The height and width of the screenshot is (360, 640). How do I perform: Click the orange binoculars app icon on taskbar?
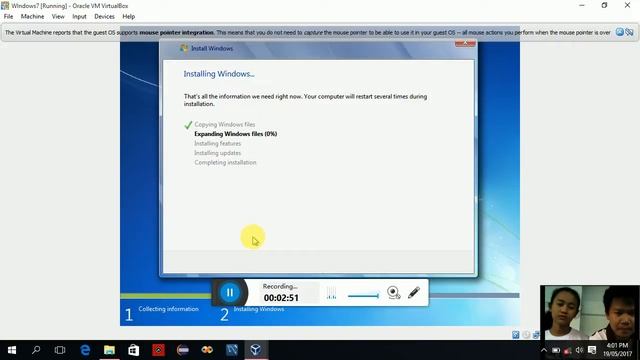tap(207, 350)
